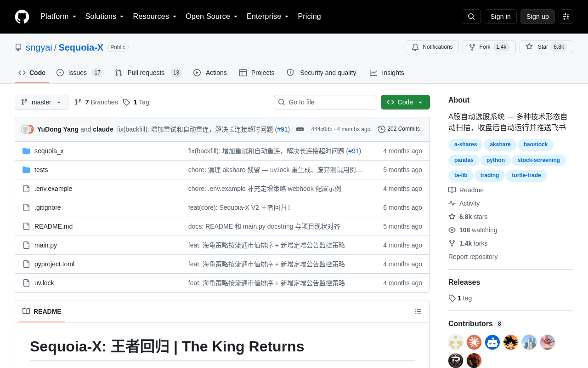This screenshot has width=588, height=368.
Task: Open appearance settings icon next to Sign up
Action: (566, 17)
